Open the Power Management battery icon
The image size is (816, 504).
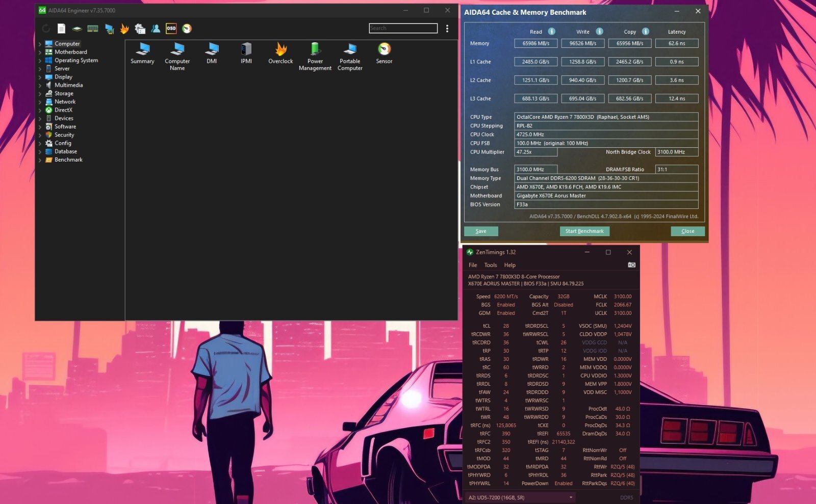(x=315, y=57)
